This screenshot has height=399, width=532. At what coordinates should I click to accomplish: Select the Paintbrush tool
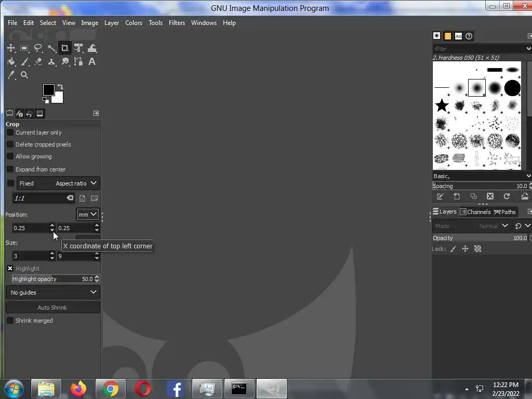click(24, 62)
